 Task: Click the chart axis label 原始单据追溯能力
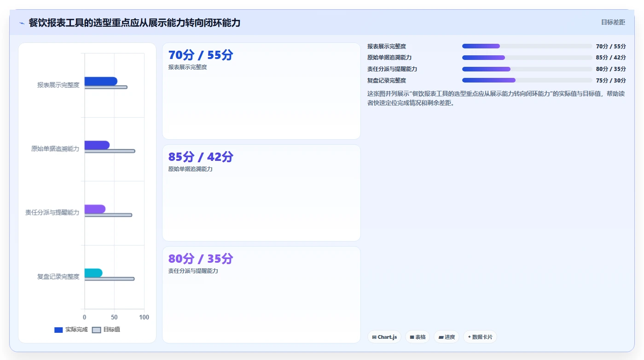[x=55, y=148]
